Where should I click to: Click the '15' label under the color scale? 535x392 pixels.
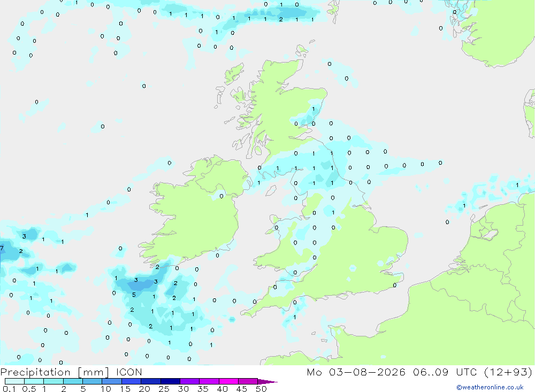(x=125, y=389)
